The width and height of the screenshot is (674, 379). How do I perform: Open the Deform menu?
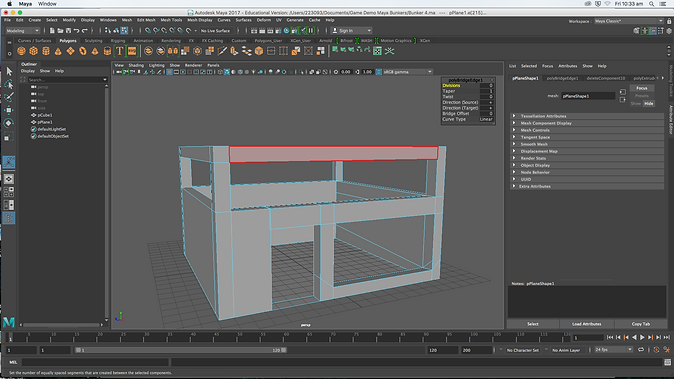(264, 20)
